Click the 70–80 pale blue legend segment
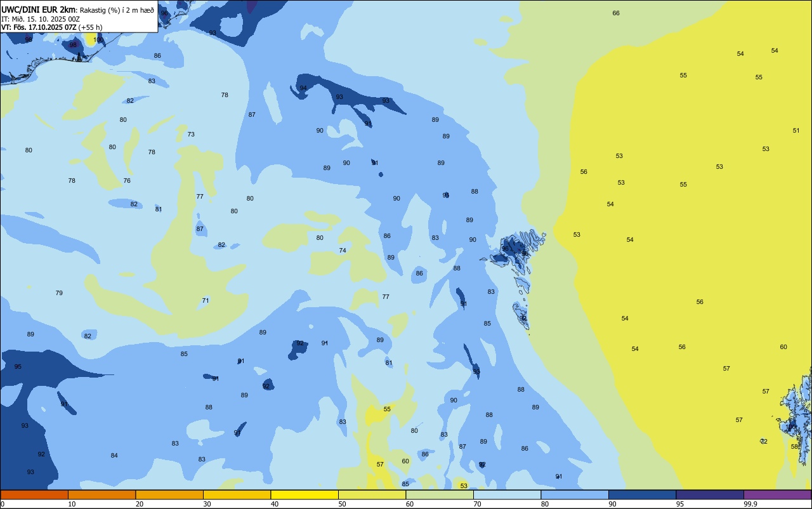The image size is (812, 509). [507, 494]
